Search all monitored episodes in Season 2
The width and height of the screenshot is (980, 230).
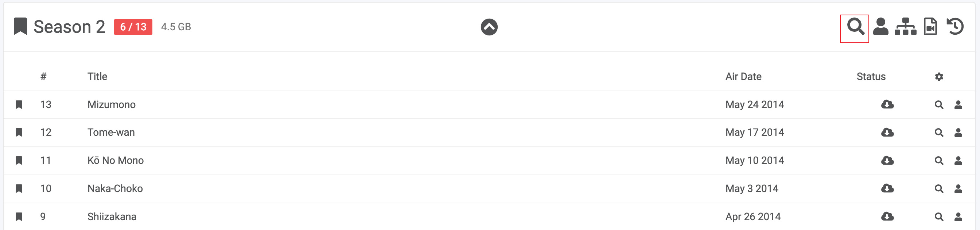855,27
